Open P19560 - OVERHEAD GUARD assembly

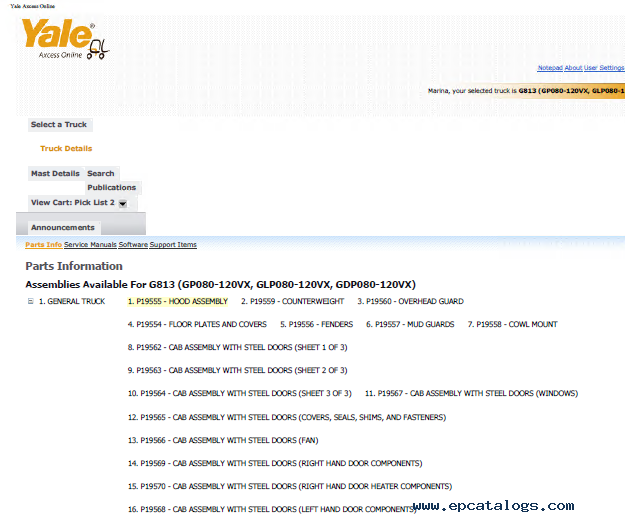pyautogui.click(x=411, y=301)
